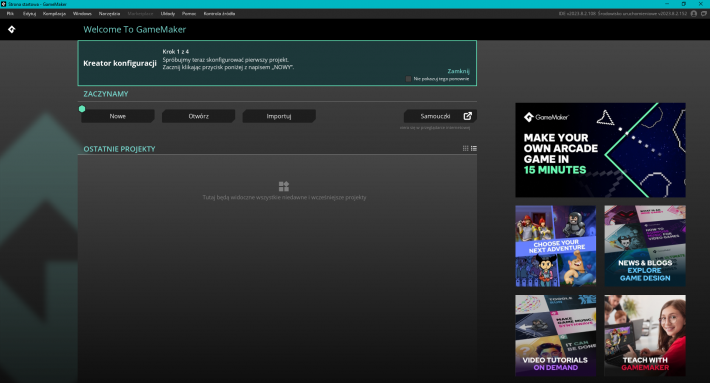Screen dimensions: 710x383
Task: Open the Plik menu
Action: (10, 14)
